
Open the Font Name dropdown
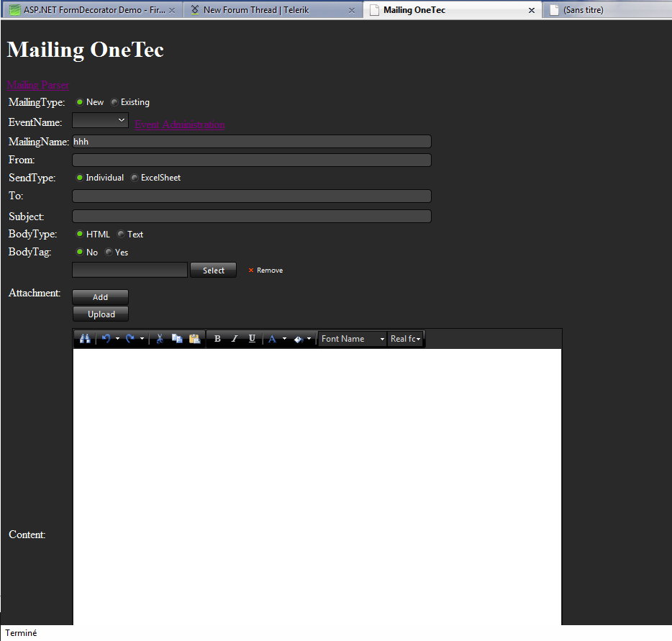click(x=353, y=339)
